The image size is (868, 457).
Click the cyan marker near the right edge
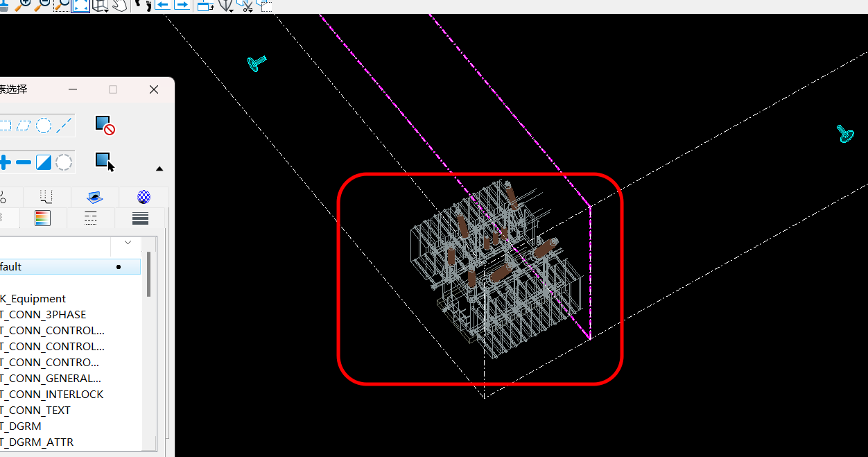(845, 134)
